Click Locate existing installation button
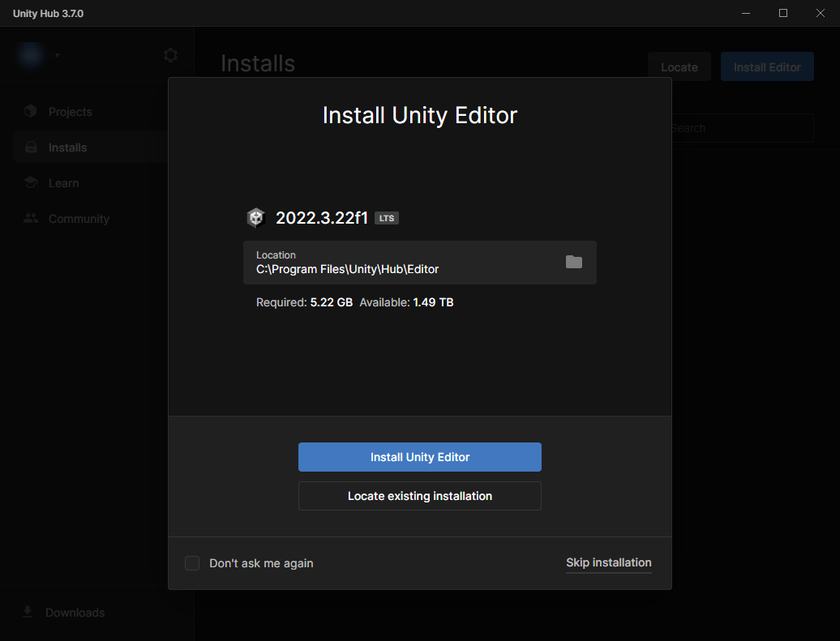Screen dimensions: 840x641 (419, 496)
